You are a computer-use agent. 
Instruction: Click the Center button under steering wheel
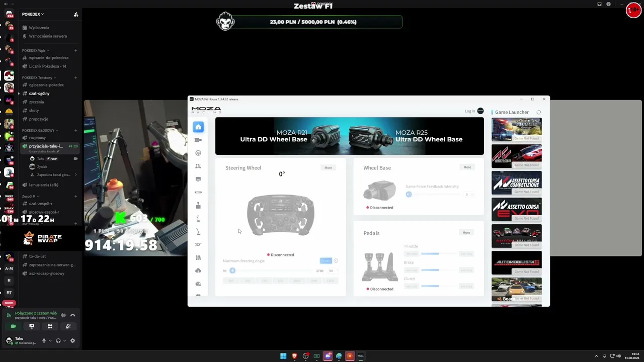pyautogui.click(x=326, y=261)
